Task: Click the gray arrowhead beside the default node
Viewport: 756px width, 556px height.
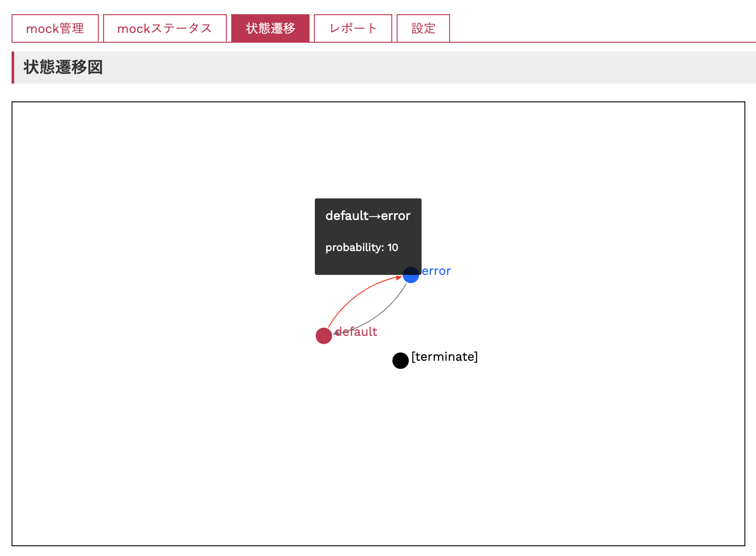Action: coord(337,333)
